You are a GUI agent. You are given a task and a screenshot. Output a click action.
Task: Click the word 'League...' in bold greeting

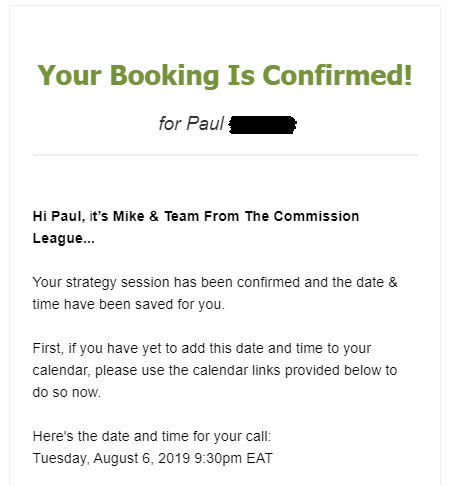(x=64, y=238)
